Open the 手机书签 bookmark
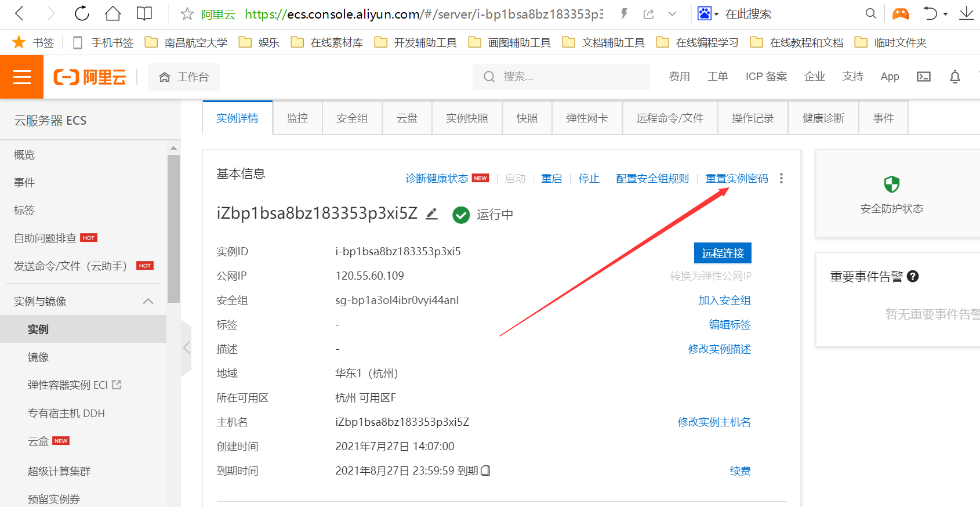 [x=103, y=42]
